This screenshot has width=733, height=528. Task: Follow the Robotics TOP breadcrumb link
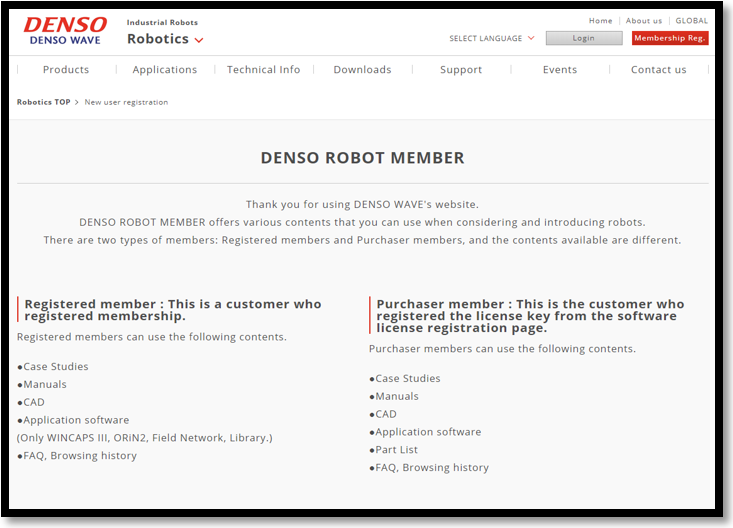coord(43,102)
